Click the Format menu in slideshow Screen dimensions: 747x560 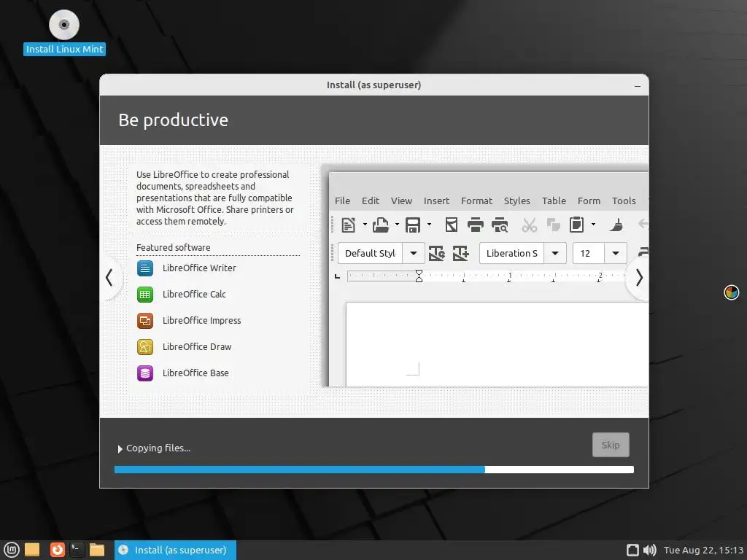coord(476,201)
